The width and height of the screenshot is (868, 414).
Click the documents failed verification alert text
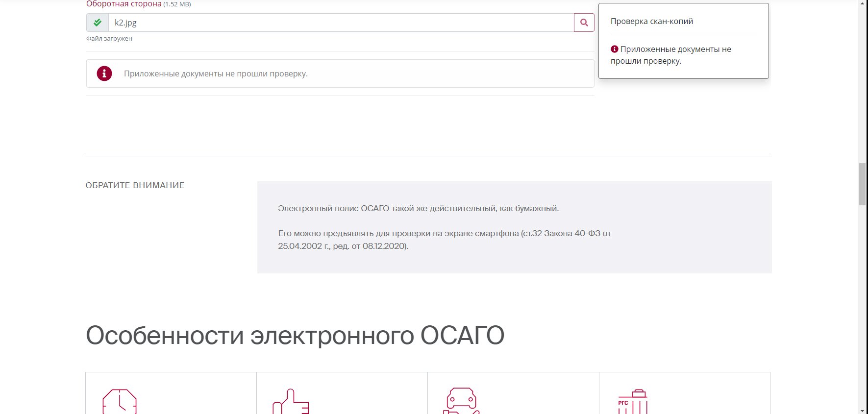(216, 74)
